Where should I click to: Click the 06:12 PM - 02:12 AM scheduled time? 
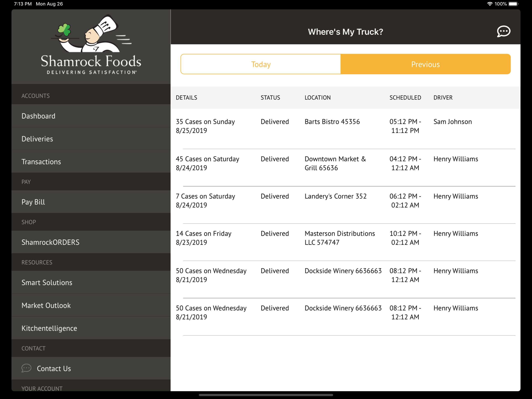[405, 201]
